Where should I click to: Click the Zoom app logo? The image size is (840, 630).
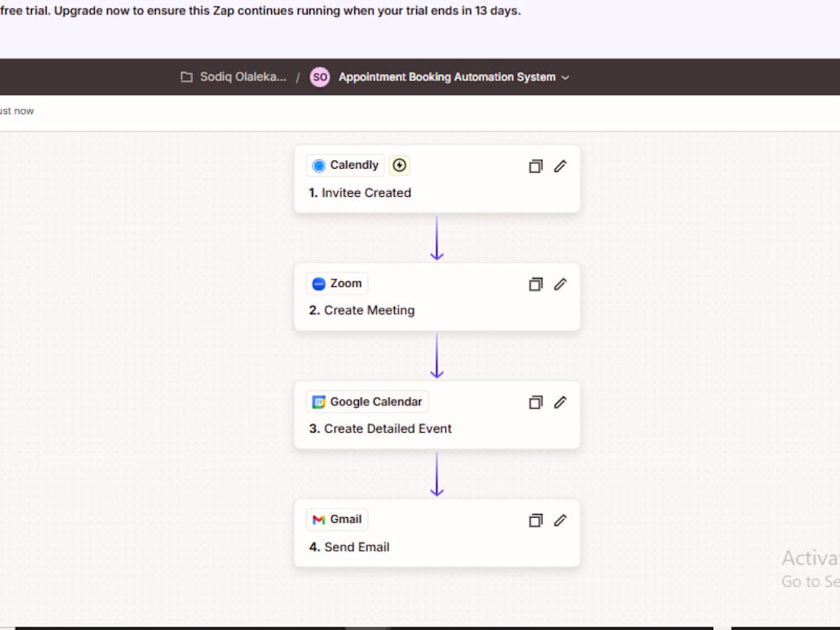tap(318, 283)
